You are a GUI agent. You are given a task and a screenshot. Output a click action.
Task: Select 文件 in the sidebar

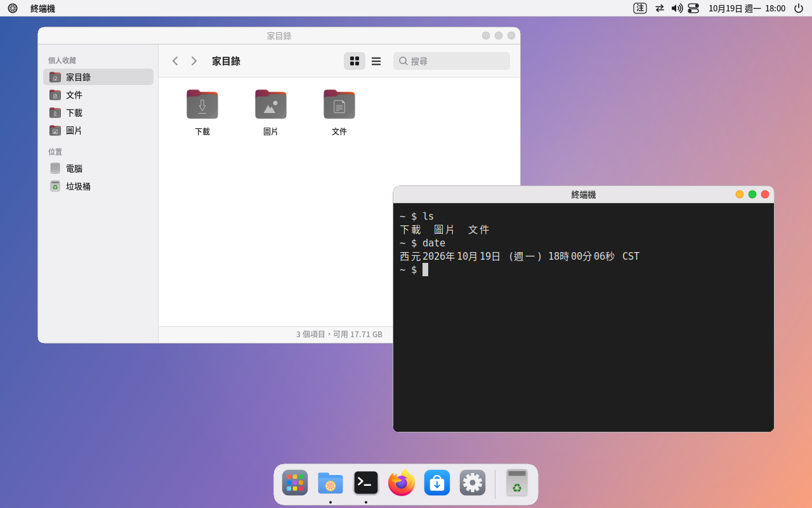point(98,95)
